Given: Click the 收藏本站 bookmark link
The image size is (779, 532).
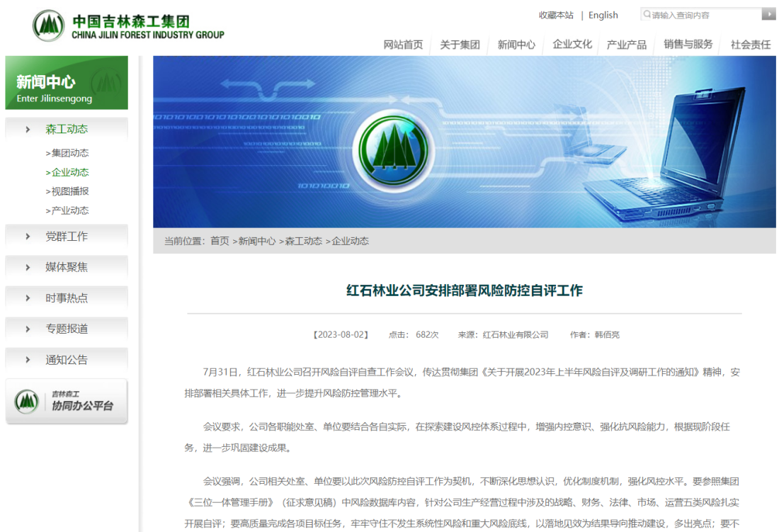Looking at the screenshot, I should tap(556, 15).
